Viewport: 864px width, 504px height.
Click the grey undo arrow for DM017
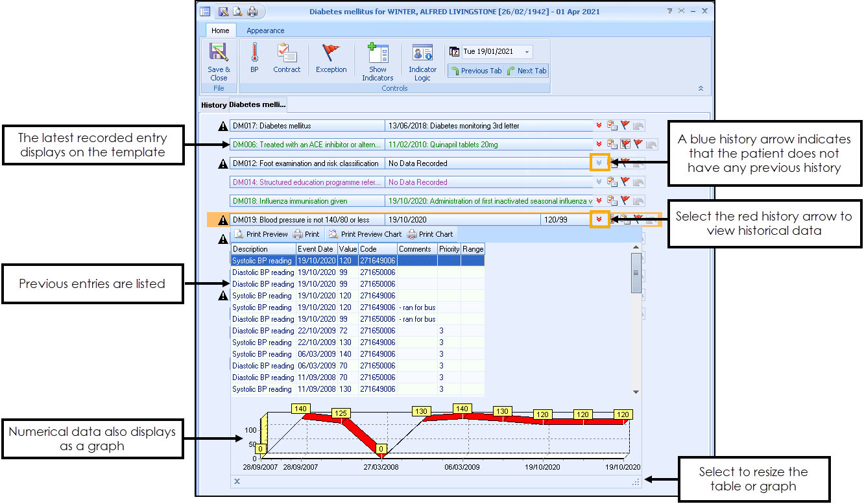639,126
